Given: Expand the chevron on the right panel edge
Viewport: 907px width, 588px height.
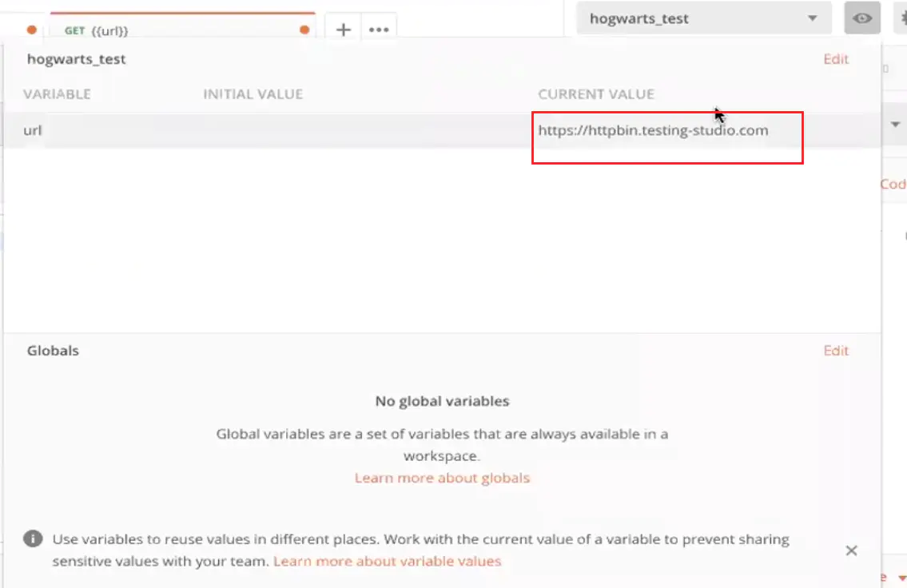Looking at the screenshot, I should 896,125.
